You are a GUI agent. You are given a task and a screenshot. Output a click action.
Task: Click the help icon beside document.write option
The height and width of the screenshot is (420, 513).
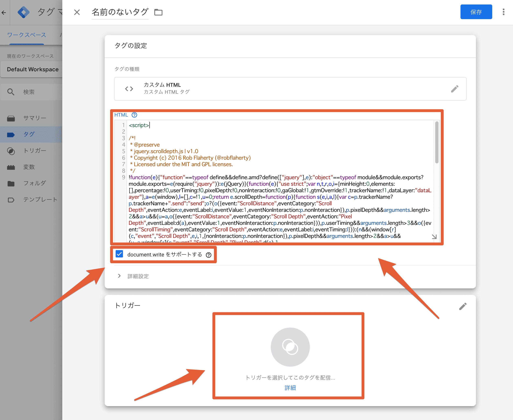click(x=209, y=255)
